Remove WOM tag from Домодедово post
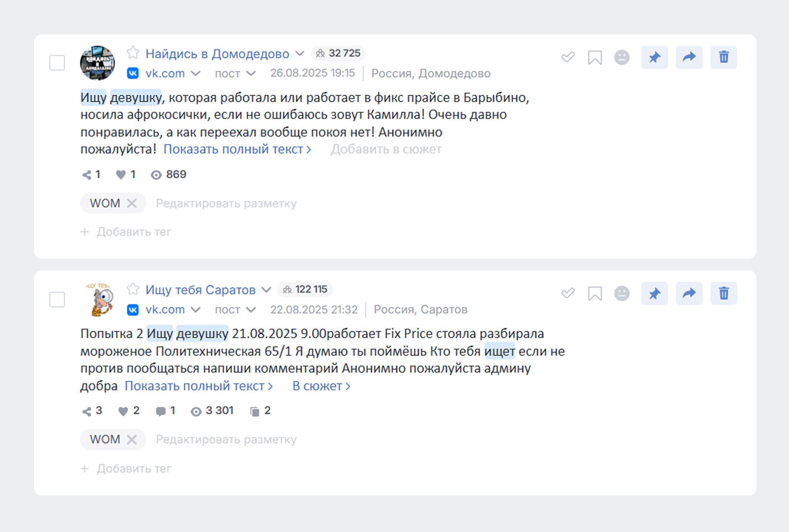 (x=132, y=203)
